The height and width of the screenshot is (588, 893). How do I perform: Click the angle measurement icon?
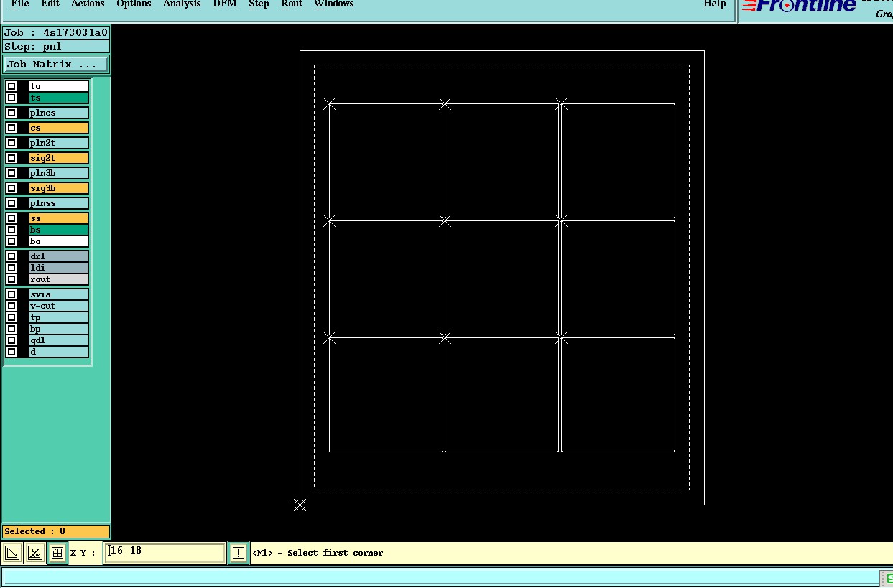pyautogui.click(x=34, y=553)
